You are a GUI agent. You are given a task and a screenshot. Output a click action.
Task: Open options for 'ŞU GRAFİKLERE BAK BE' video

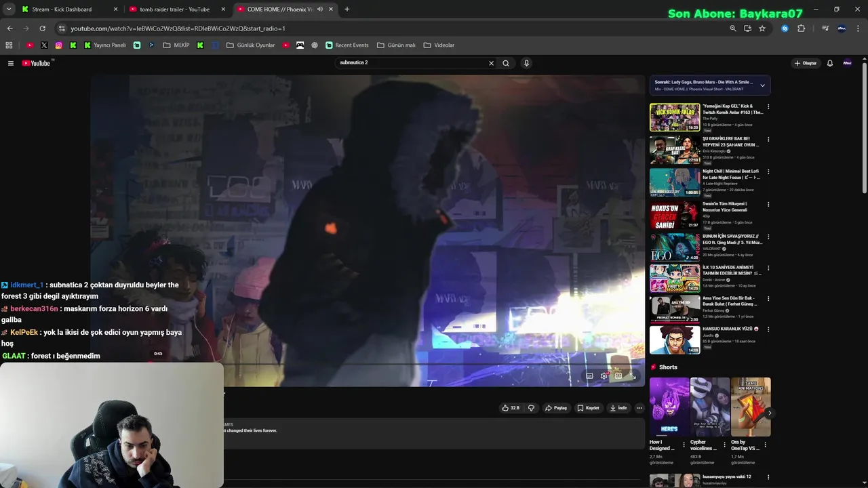(x=768, y=140)
